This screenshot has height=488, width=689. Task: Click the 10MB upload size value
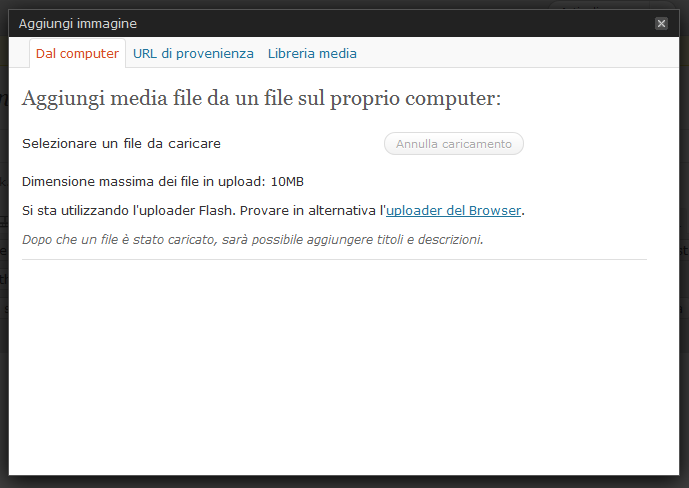click(287, 181)
